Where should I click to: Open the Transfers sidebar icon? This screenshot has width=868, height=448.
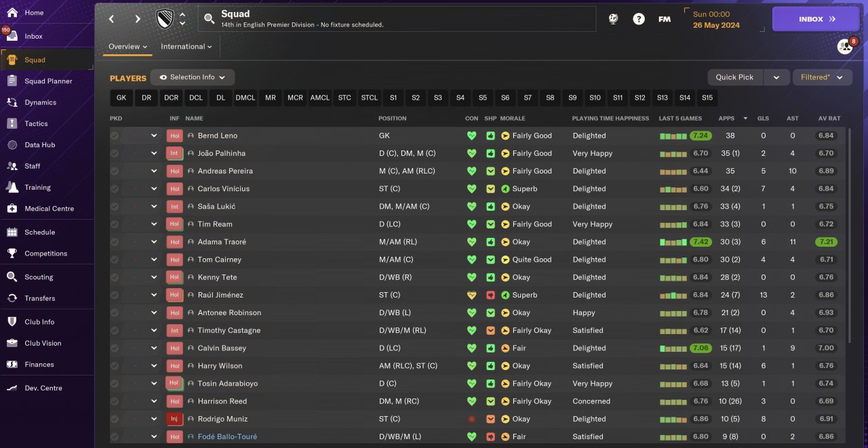coord(12,298)
